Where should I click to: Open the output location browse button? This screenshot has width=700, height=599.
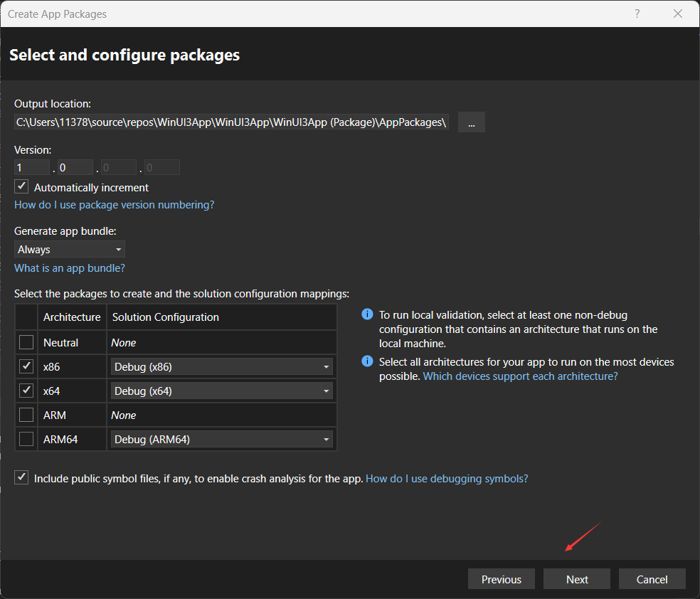pos(472,122)
